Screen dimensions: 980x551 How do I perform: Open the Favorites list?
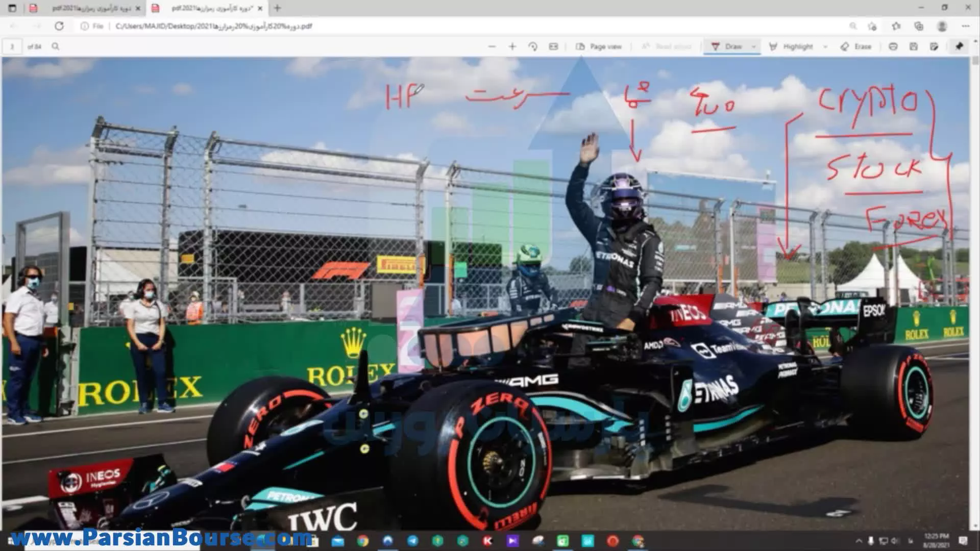tap(896, 26)
